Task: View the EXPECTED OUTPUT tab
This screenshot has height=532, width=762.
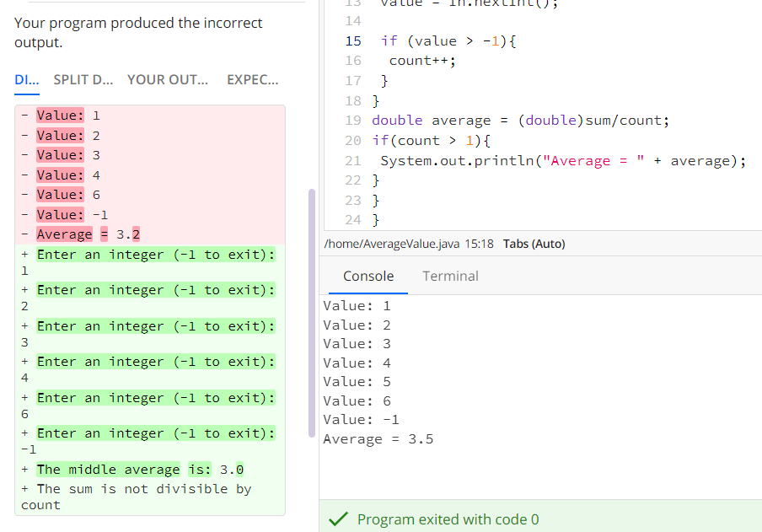Action: [252, 79]
